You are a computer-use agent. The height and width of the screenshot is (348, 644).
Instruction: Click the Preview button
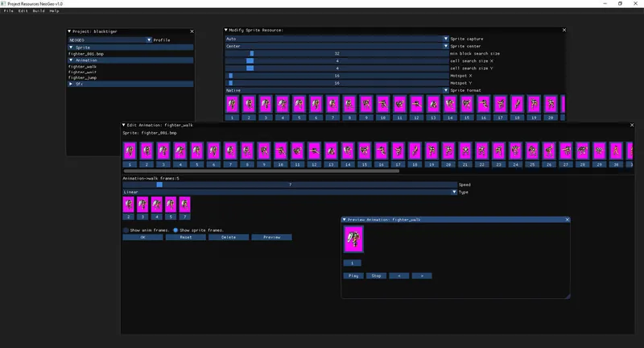point(271,238)
